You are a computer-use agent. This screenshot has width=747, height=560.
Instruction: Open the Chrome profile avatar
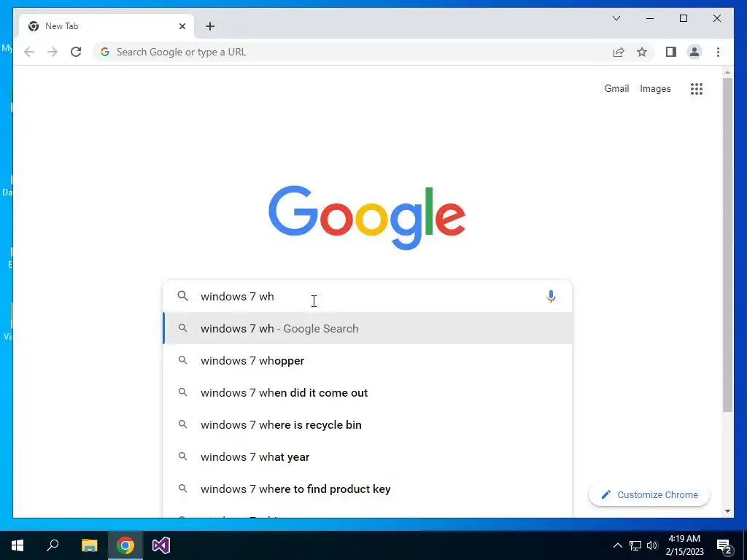[x=694, y=52]
